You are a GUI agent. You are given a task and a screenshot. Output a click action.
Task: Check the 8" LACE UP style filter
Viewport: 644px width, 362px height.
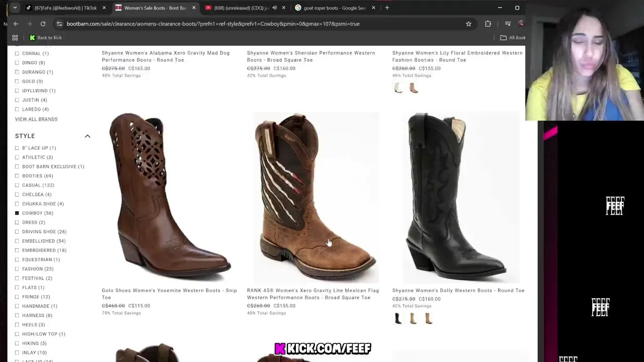click(17, 148)
